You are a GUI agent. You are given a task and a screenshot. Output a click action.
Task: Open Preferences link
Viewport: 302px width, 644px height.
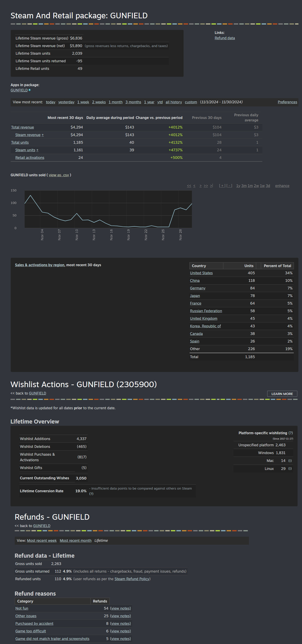coord(287,102)
